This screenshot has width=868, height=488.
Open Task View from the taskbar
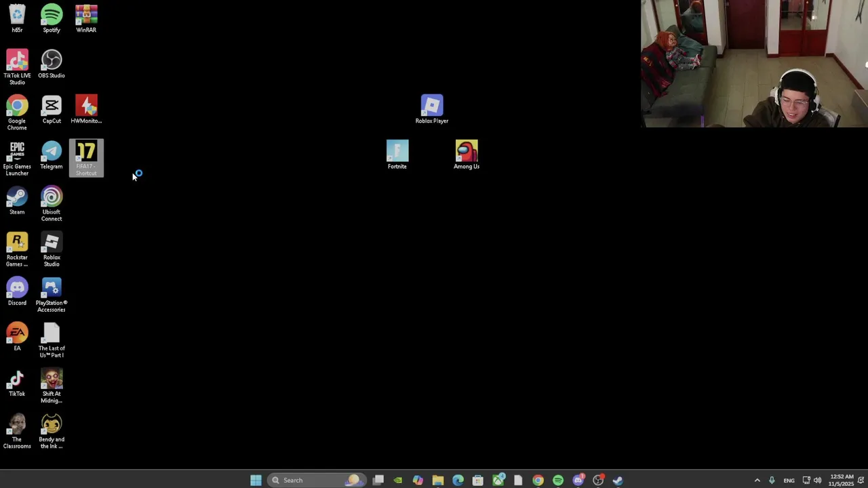(x=378, y=480)
